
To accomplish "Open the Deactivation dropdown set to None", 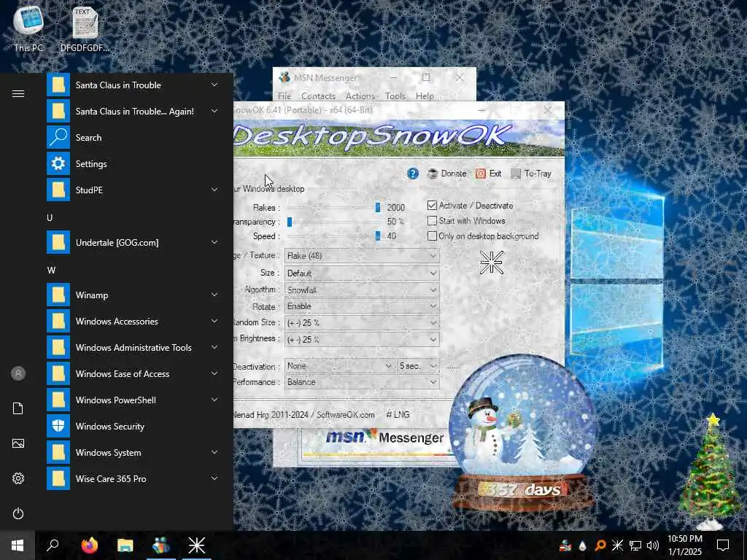I will click(339, 366).
